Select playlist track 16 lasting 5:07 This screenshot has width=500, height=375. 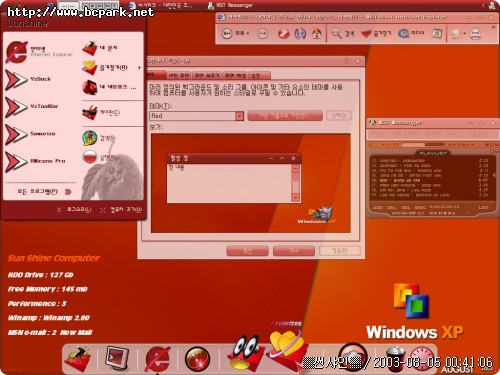click(x=430, y=180)
